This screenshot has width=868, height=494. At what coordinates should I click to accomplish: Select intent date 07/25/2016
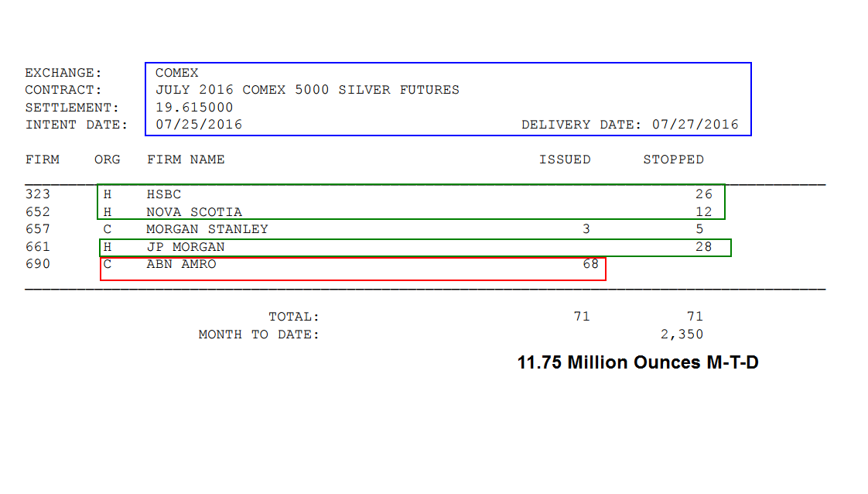199,125
